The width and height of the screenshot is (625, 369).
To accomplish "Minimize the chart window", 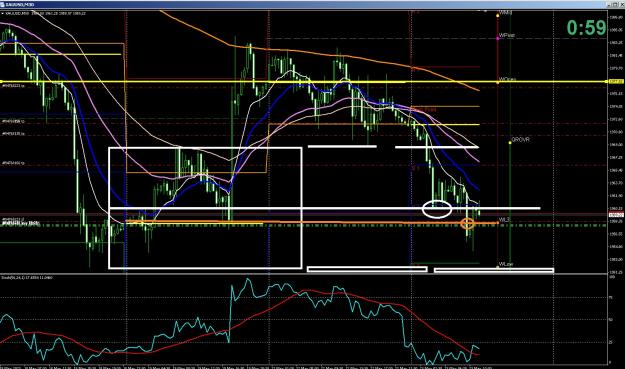I will 610,4.
